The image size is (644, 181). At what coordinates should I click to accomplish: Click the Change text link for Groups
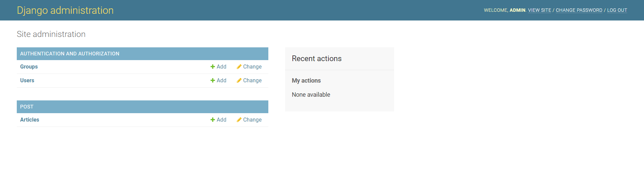252,67
